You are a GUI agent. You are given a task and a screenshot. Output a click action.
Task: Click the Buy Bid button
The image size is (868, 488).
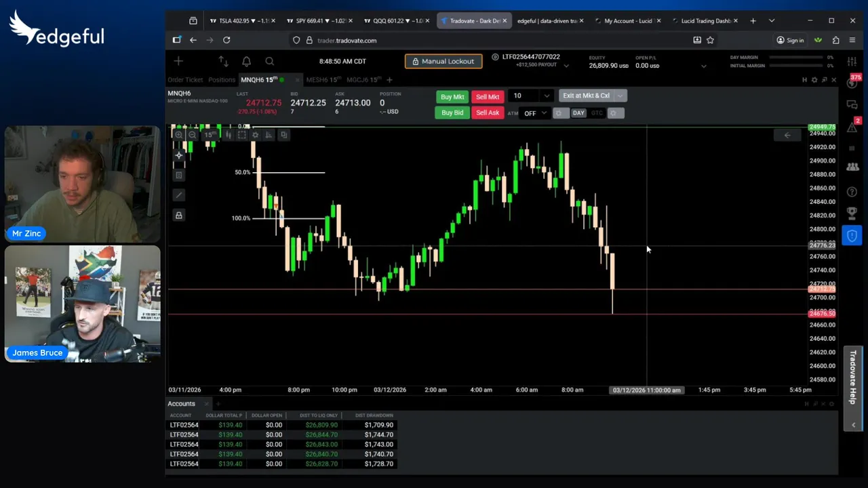pos(452,113)
